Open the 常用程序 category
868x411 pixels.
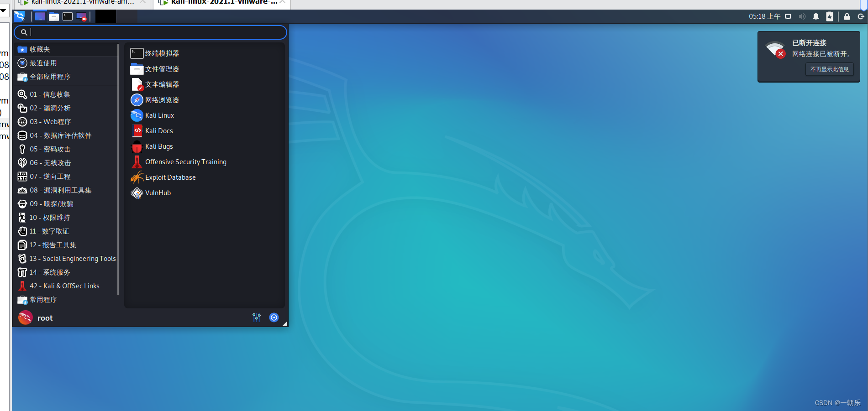point(67,300)
